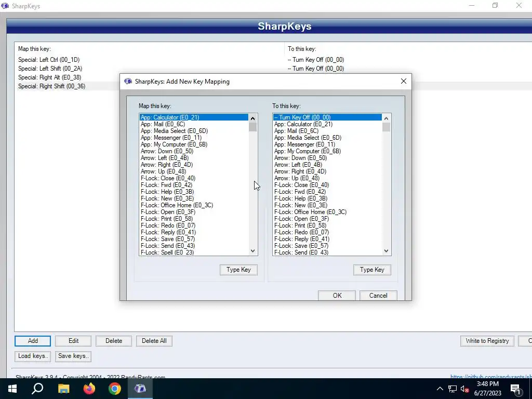Select App: Mail in To this key list
Viewport: 532px width, 399px height.
(327, 131)
